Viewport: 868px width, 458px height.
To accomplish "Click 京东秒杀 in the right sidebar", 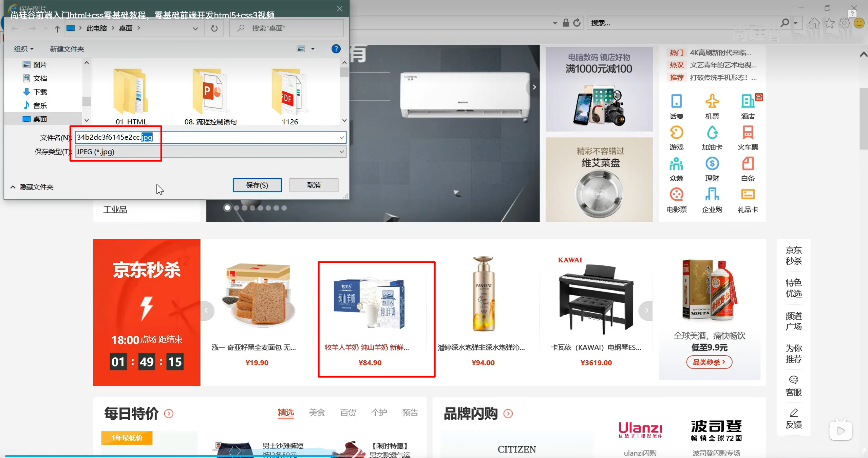I will (793, 255).
